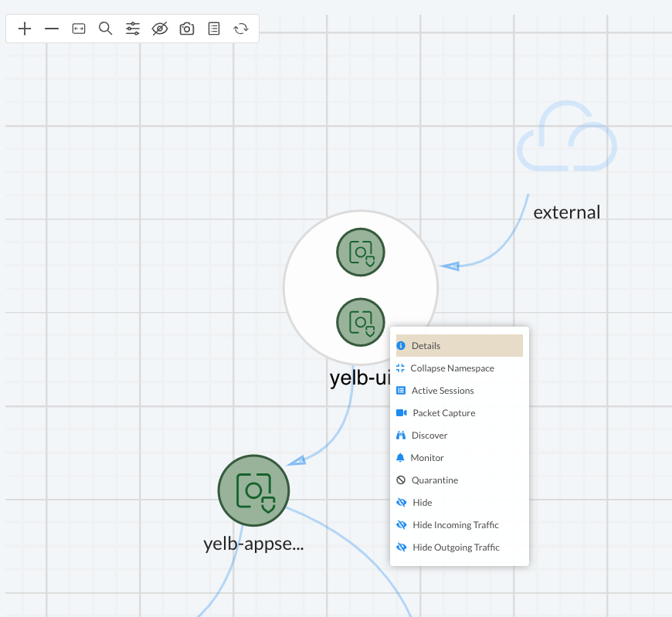Choose Collapse Namespace menu entry
Image resolution: width=672 pixels, height=617 pixels.
point(460,368)
